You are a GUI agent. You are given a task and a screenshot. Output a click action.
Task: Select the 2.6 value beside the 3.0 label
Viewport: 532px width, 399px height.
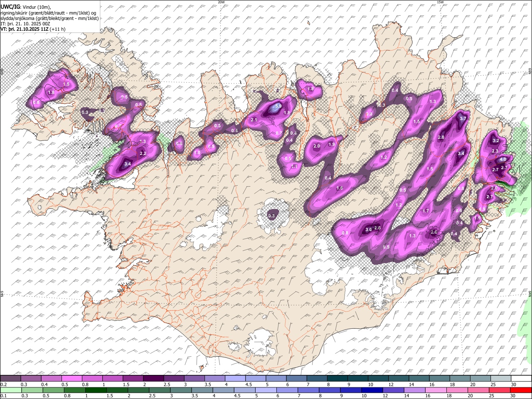point(378,228)
